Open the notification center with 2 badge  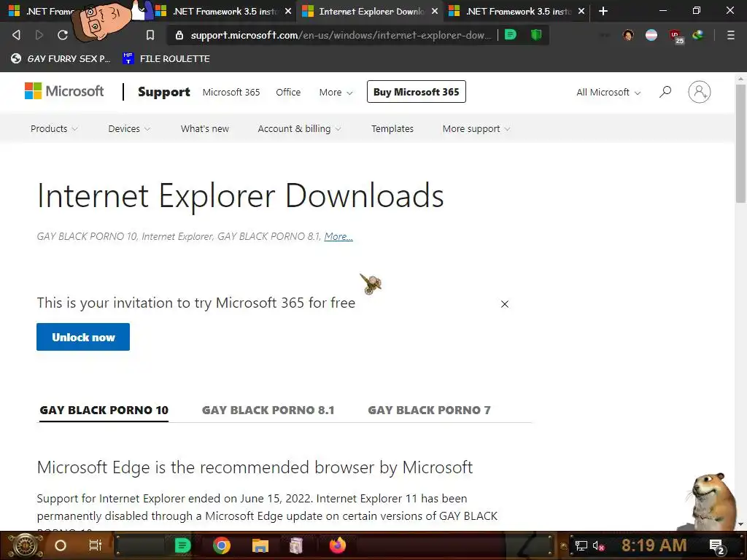717,547
